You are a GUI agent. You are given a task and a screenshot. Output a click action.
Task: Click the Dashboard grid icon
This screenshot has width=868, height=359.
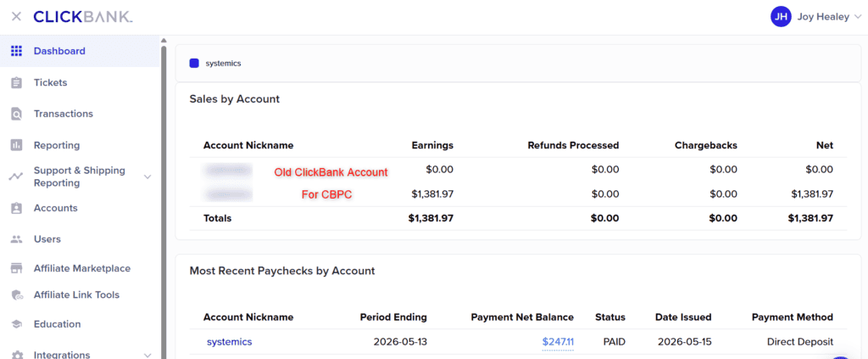click(x=17, y=51)
